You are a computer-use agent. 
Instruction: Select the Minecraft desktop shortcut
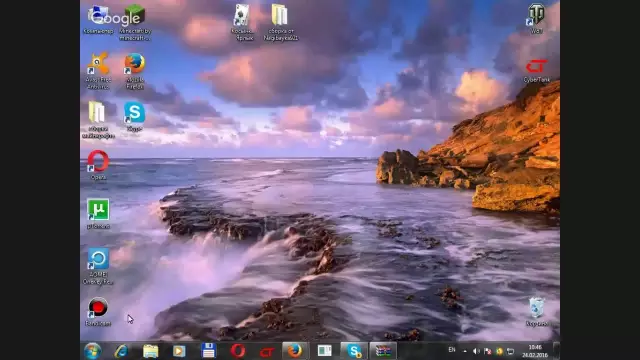pyautogui.click(x=135, y=22)
